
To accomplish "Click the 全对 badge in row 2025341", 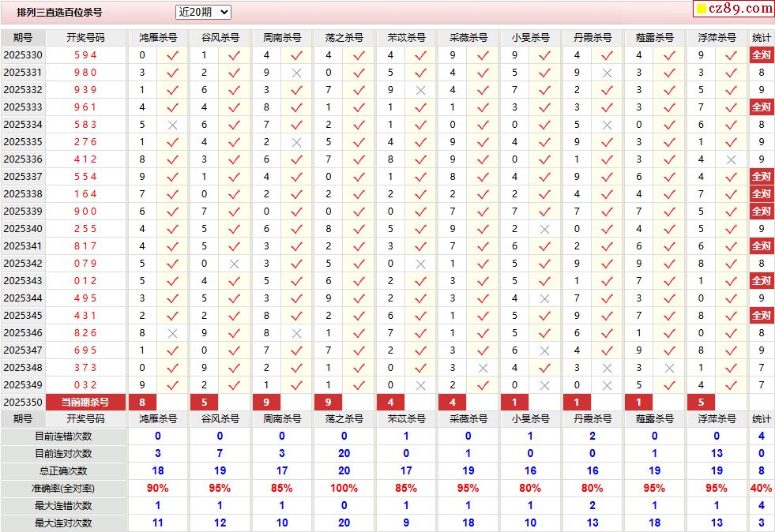I will (761, 246).
